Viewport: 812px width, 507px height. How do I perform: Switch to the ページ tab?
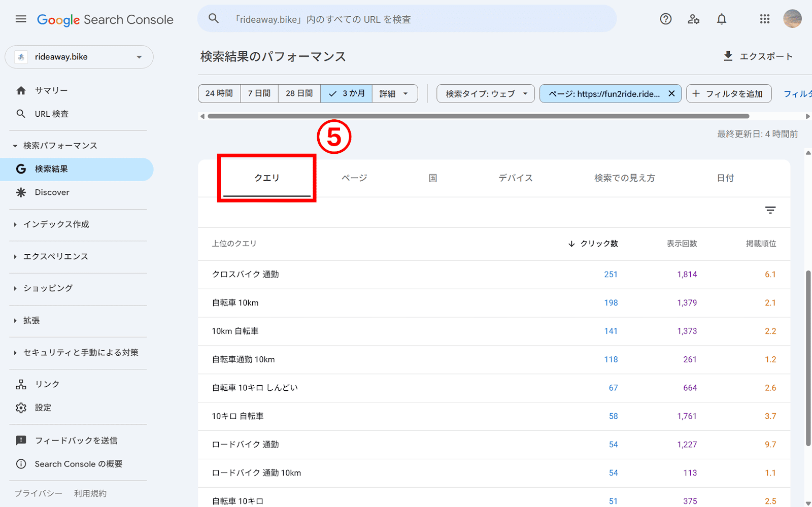353,178
